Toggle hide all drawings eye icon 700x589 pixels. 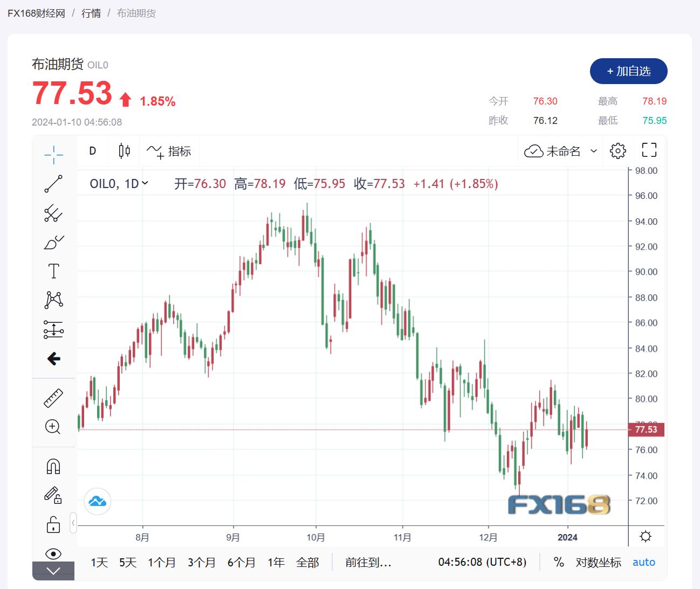coord(53,553)
